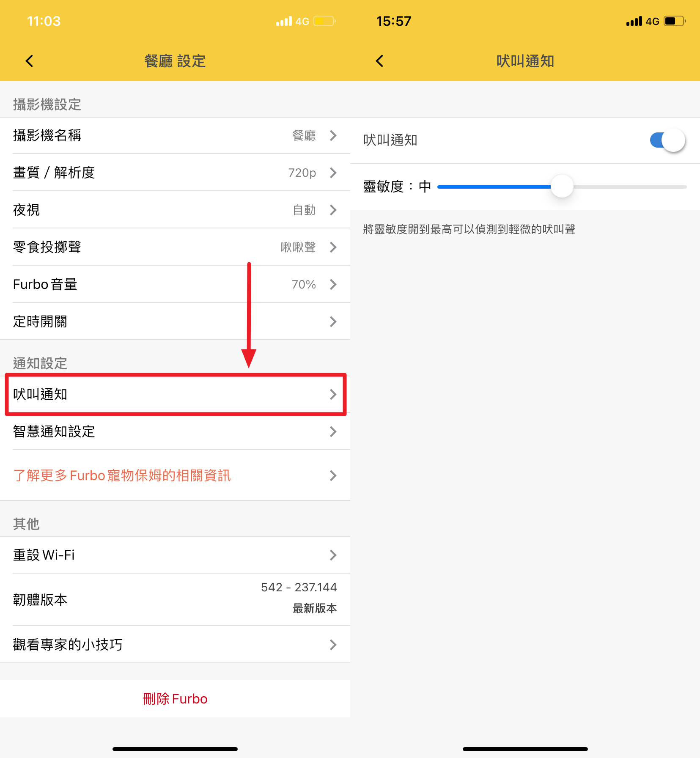Click the hint 將靈敏度開到最高可以偵測到輕微的吠叫聲
The image size is (700, 758).
click(x=469, y=229)
